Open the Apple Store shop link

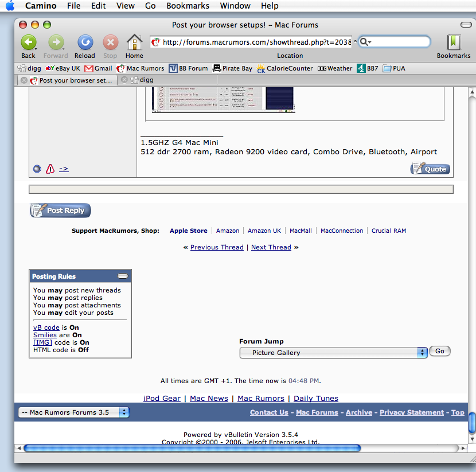(189, 231)
